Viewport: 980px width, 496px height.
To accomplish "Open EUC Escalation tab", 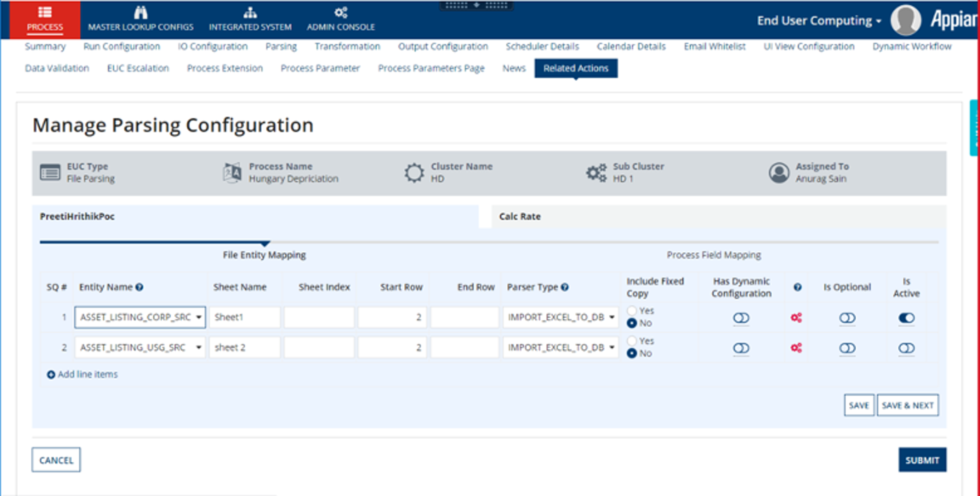I will [138, 68].
